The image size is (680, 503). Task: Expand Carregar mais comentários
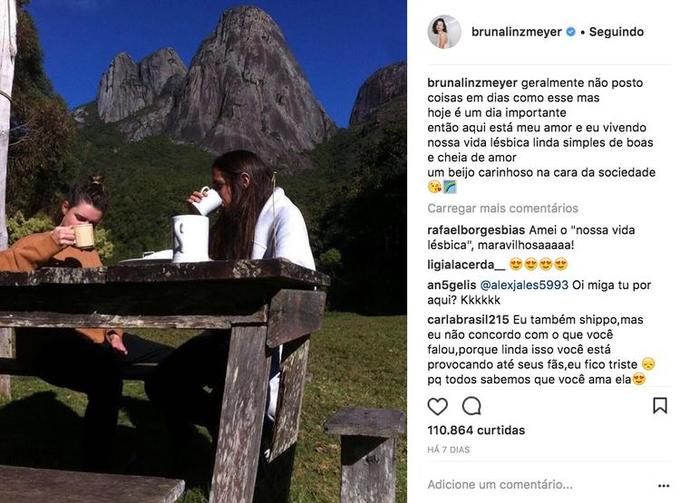coord(503,208)
